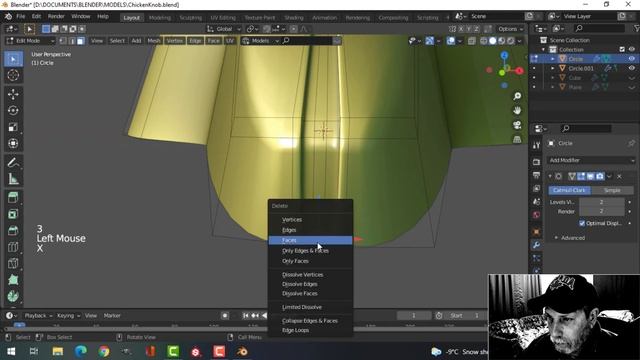640x360 pixels.
Task: Select the Select Box tool
Action: [x=13, y=59]
